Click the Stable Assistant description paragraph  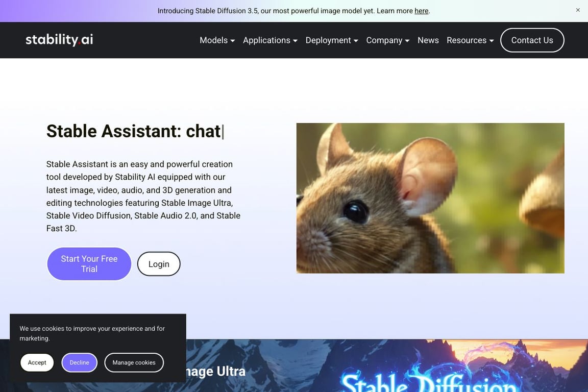point(143,196)
